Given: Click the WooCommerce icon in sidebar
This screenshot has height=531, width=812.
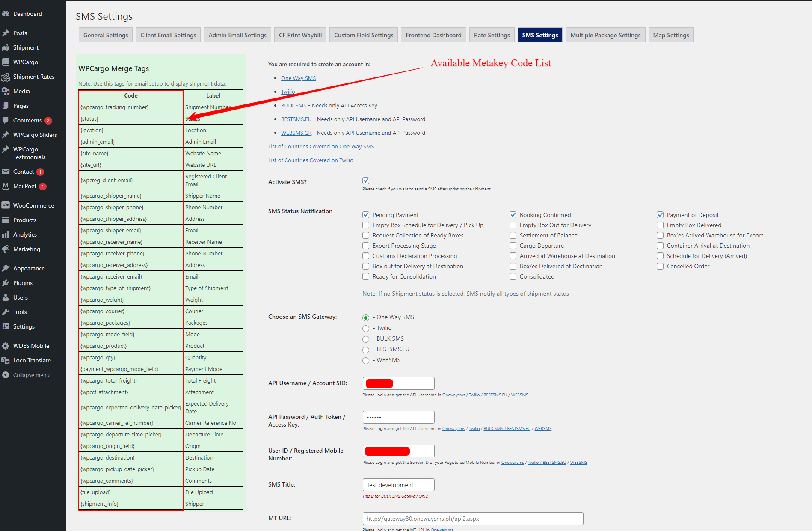Looking at the screenshot, I should (6, 205).
